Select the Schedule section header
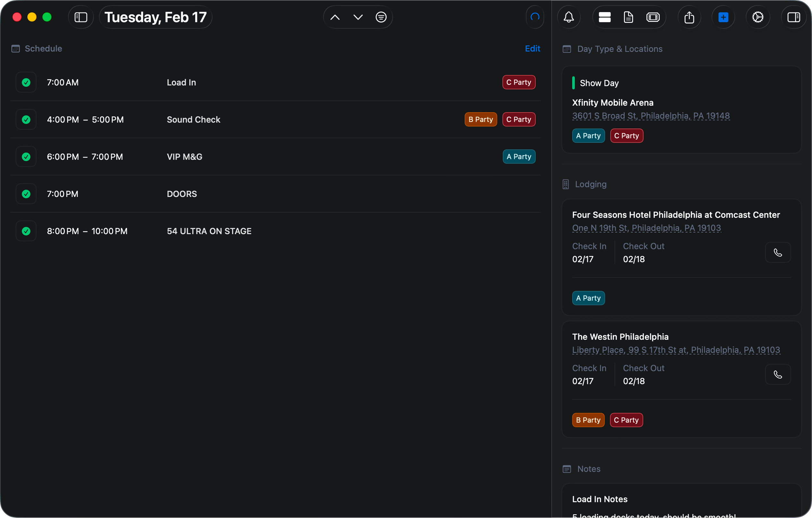Viewport: 812px width, 518px height. click(x=36, y=48)
